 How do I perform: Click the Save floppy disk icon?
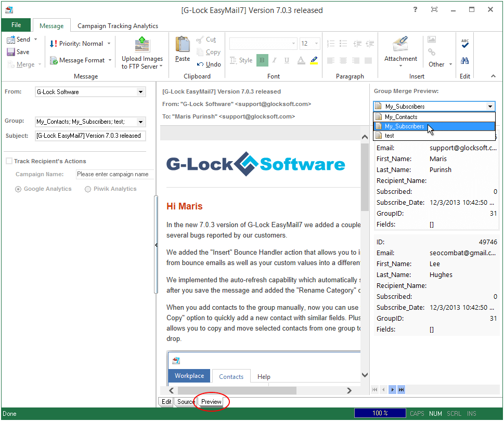click(11, 51)
